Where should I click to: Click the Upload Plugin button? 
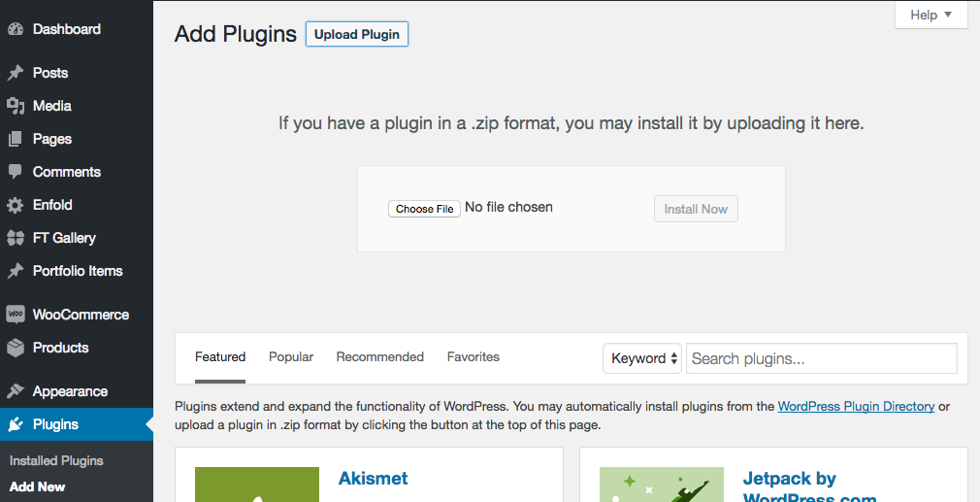coord(357,34)
